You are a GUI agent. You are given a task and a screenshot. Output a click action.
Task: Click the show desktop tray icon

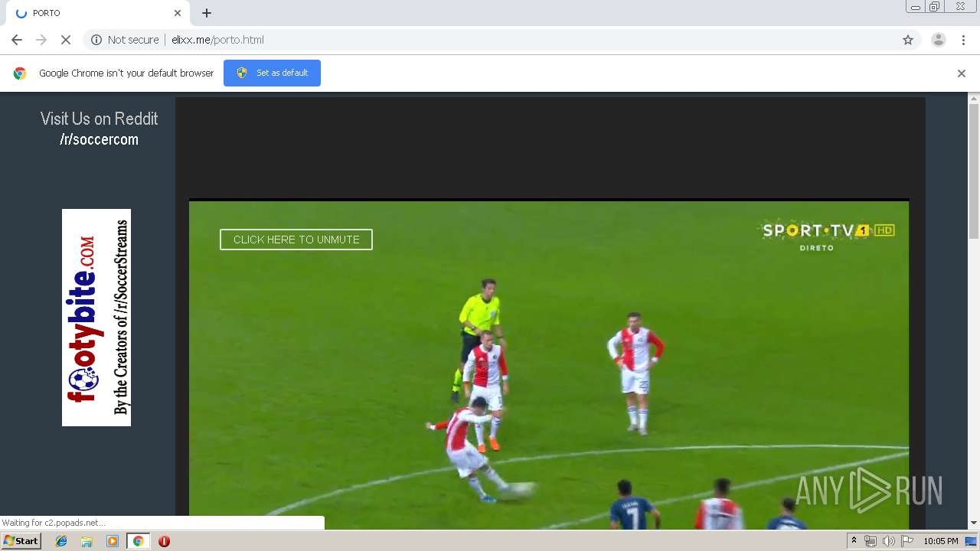pos(971,541)
